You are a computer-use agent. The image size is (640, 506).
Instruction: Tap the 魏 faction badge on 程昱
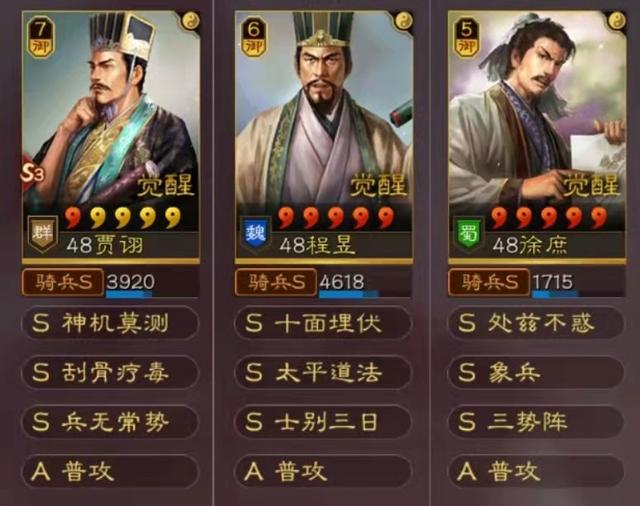pos(256,233)
